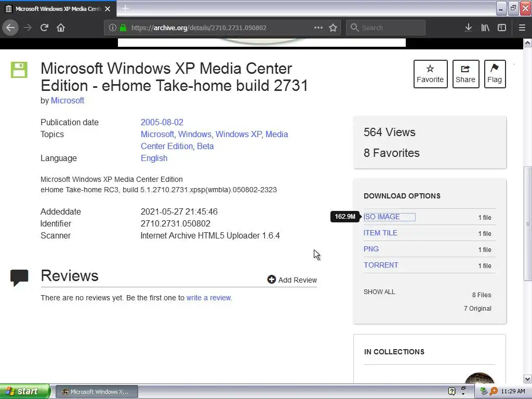This screenshot has width=532, height=399.
Task: Click the Favorite star button
Action: point(430,74)
